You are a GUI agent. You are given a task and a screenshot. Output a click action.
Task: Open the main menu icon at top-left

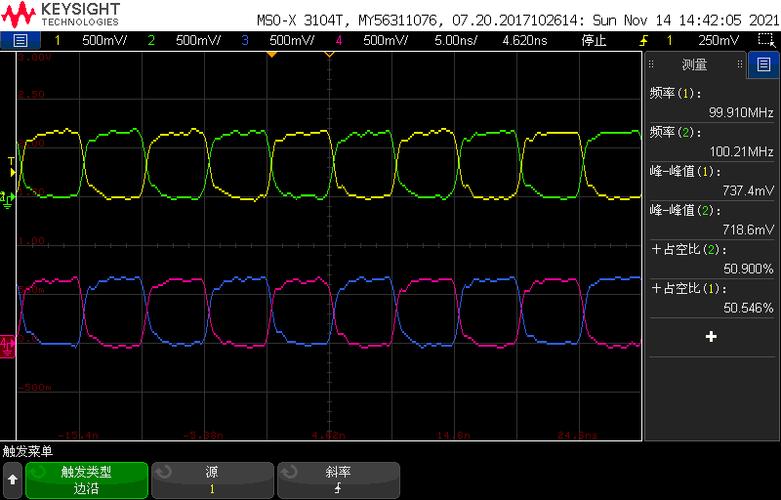point(20,40)
